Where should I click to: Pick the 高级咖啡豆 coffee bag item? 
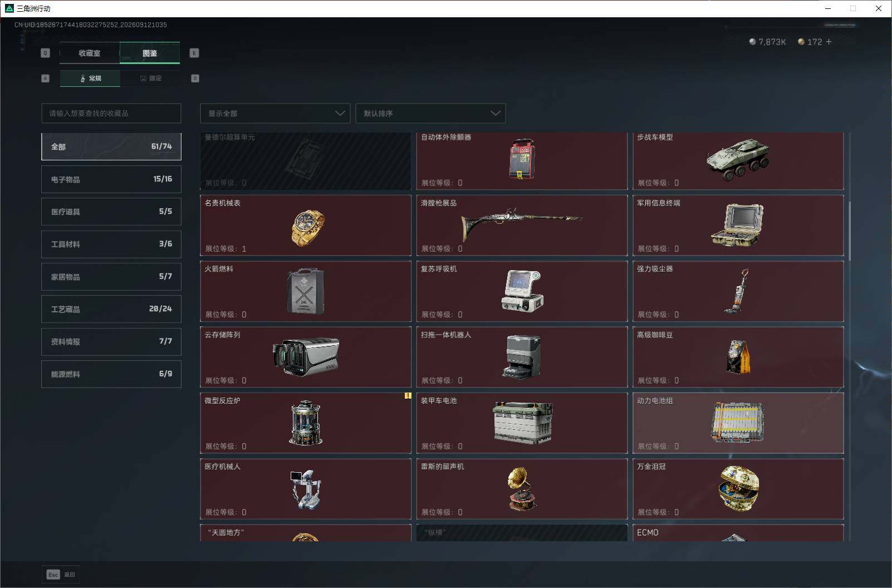tap(738, 357)
